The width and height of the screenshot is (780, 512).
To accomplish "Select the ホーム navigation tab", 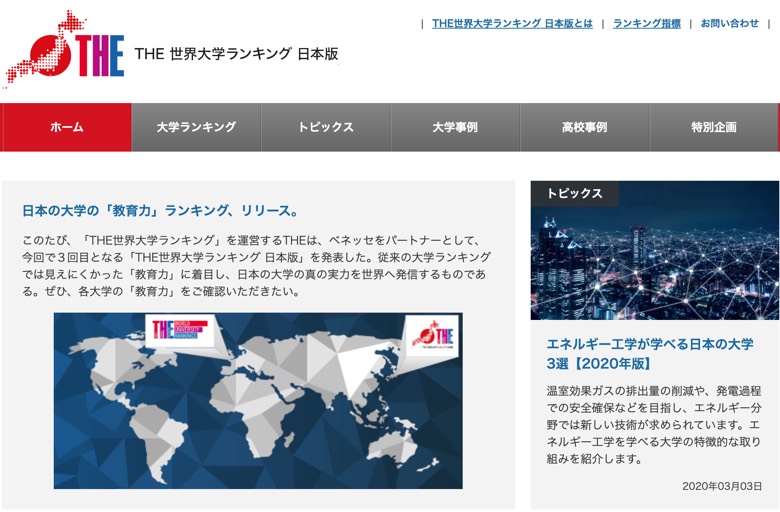I will [x=66, y=127].
